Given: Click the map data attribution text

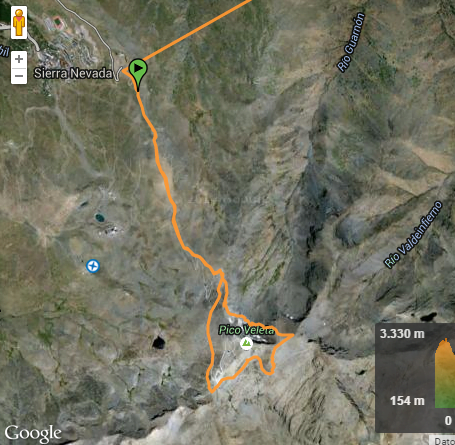Looking at the screenshot, I should (x=444, y=441).
